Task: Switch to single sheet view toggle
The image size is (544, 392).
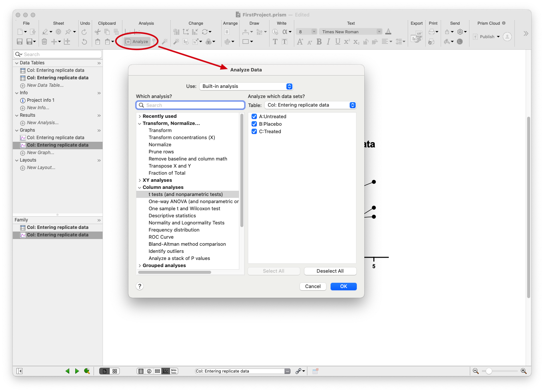Action: point(104,371)
